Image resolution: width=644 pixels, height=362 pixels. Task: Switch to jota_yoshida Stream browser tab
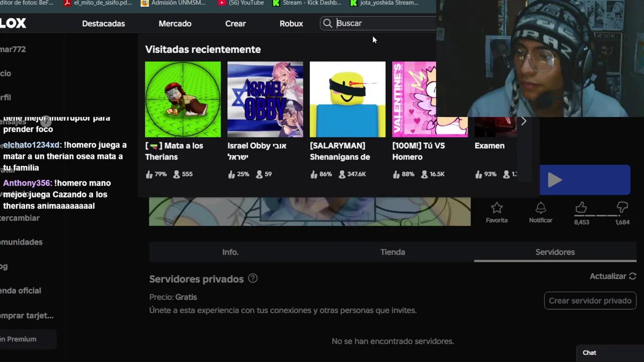(x=384, y=3)
